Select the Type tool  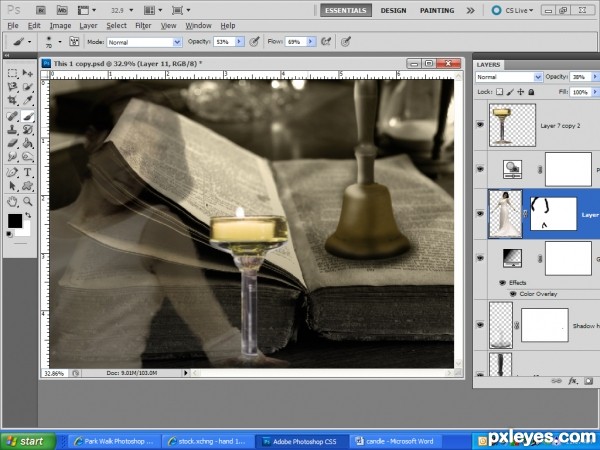(x=28, y=172)
